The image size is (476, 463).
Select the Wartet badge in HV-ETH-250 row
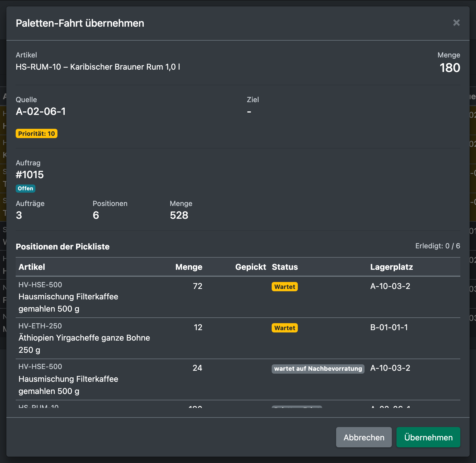285,328
